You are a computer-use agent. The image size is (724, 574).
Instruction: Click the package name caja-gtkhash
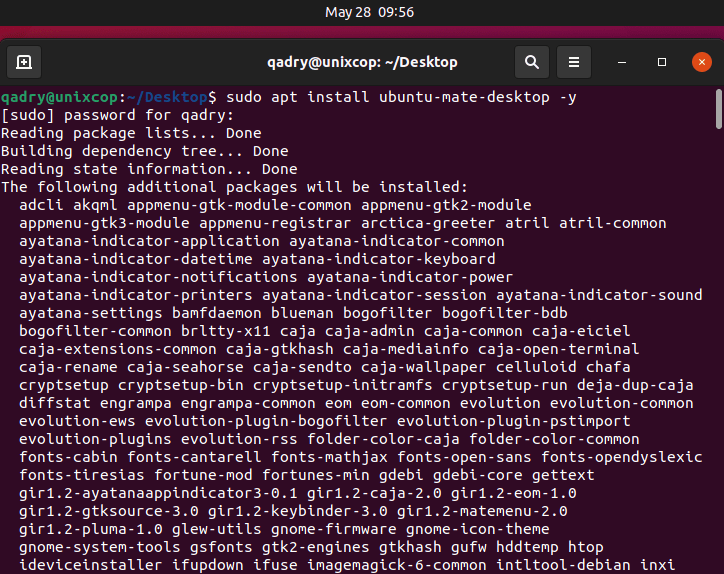coord(280,350)
